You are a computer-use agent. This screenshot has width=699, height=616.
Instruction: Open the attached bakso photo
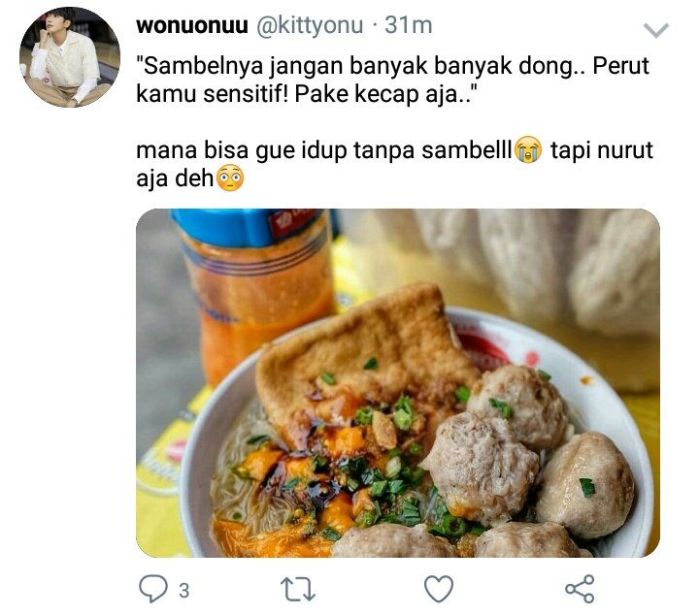[398, 383]
